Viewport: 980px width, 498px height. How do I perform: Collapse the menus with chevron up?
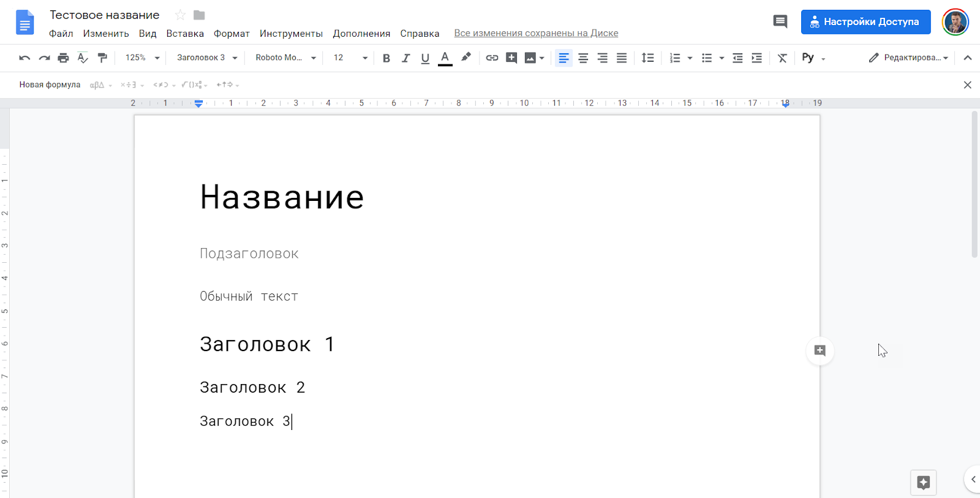coord(968,58)
